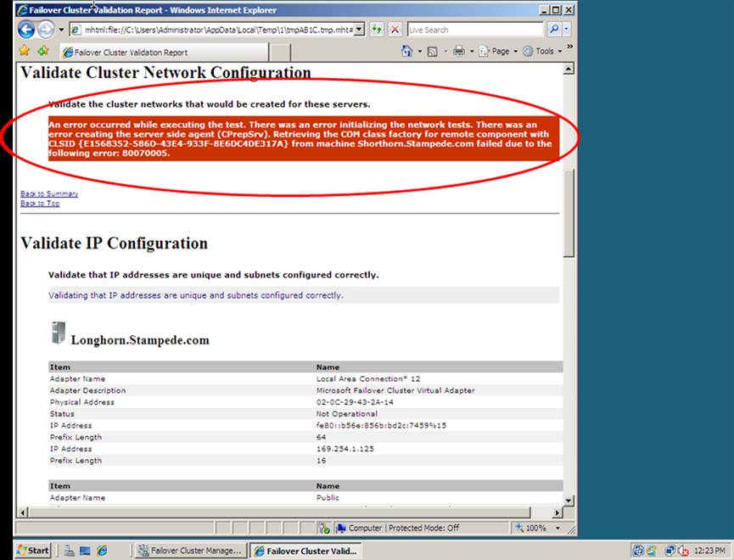Image resolution: width=734 pixels, height=560 pixels.
Task: Click the vertical scrollbar down arrow
Action: 569,501
